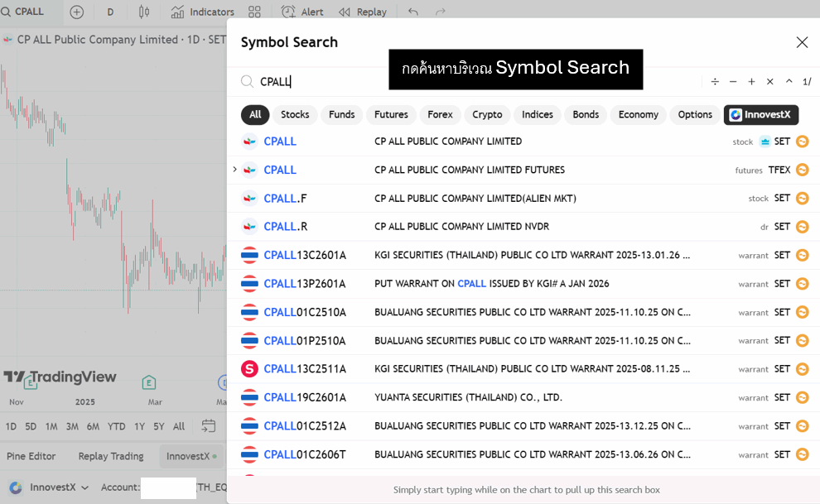Open the Indicators dialog
This screenshot has height=504, width=820.
point(203,12)
